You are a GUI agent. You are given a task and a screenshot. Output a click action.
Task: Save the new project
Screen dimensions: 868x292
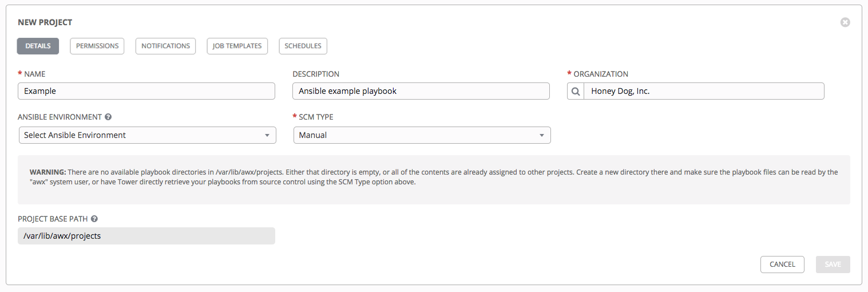click(x=833, y=265)
